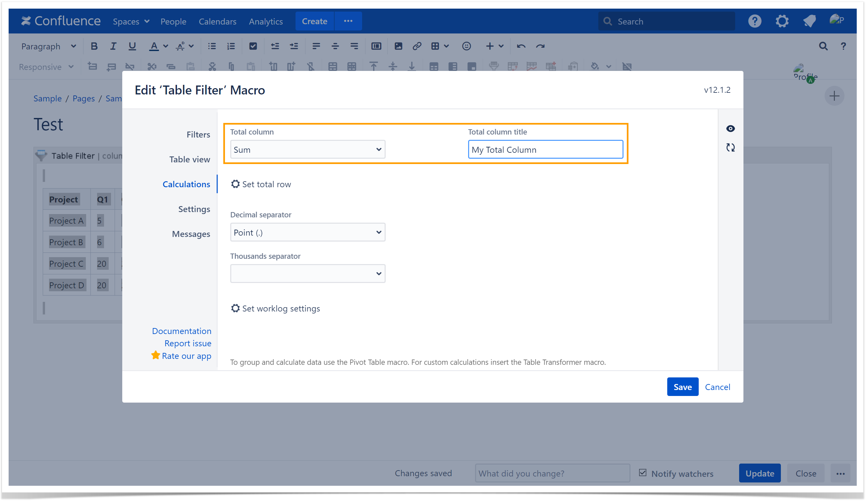The image size is (868, 502).
Task: Click the undo arrow icon
Action: point(520,46)
